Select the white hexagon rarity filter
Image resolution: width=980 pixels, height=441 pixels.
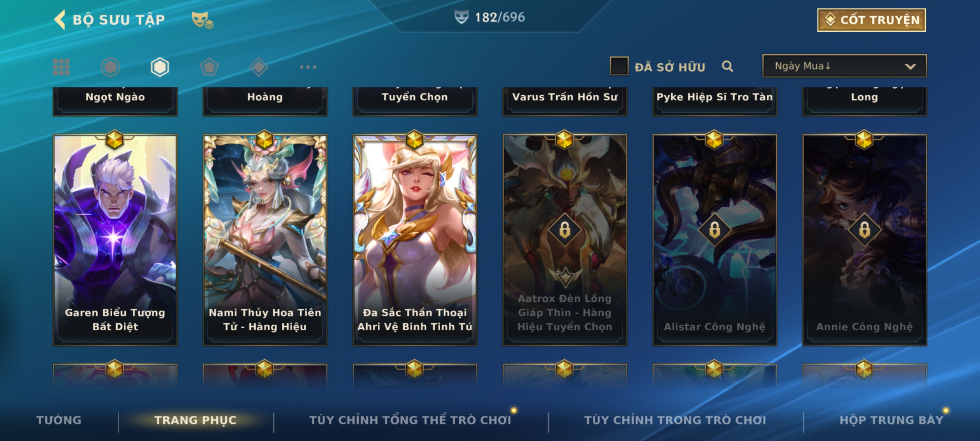pos(160,67)
